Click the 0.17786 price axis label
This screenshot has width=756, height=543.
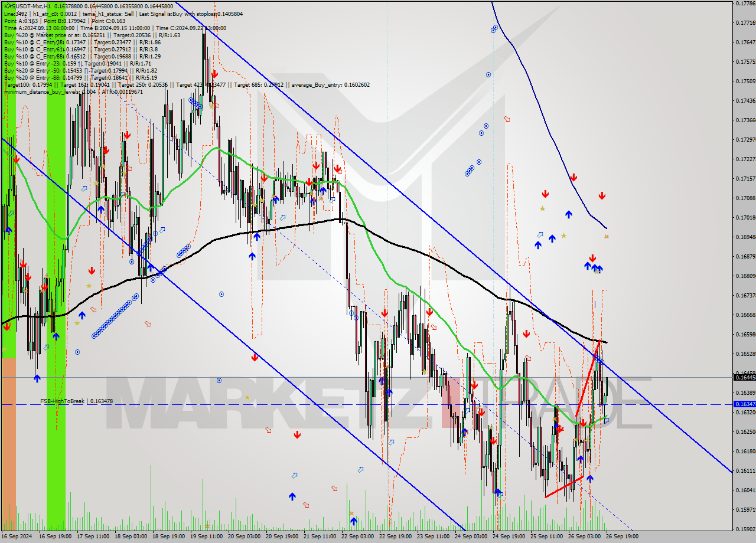coord(745,3)
